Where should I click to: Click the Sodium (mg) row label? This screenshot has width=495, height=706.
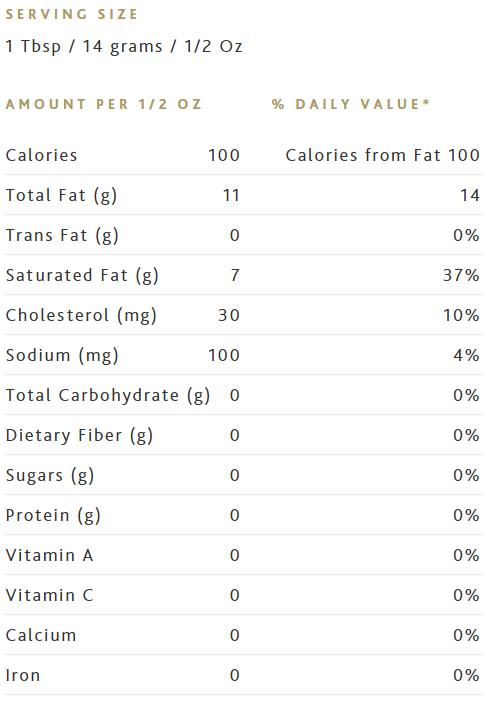point(62,356)
